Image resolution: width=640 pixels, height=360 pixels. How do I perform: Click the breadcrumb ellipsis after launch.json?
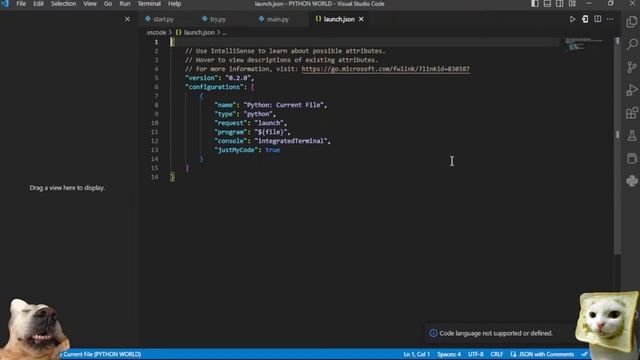[x=224, y=32]
